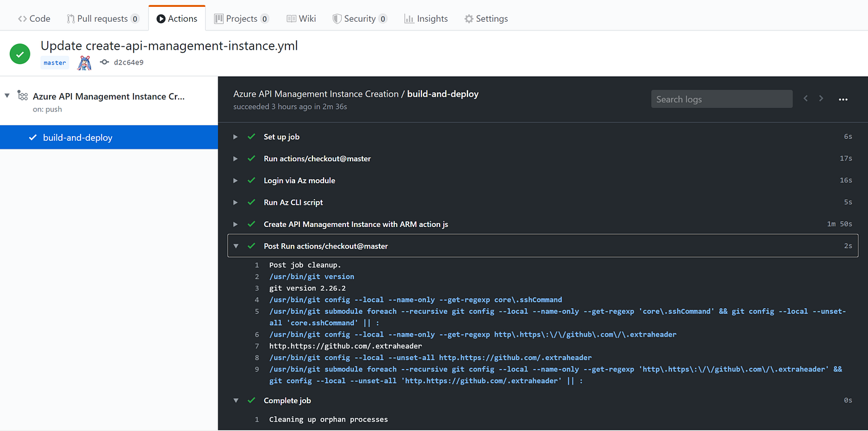
Task: Select the build-and-deploy job in sidebar
Action: [x=77, y=138]
